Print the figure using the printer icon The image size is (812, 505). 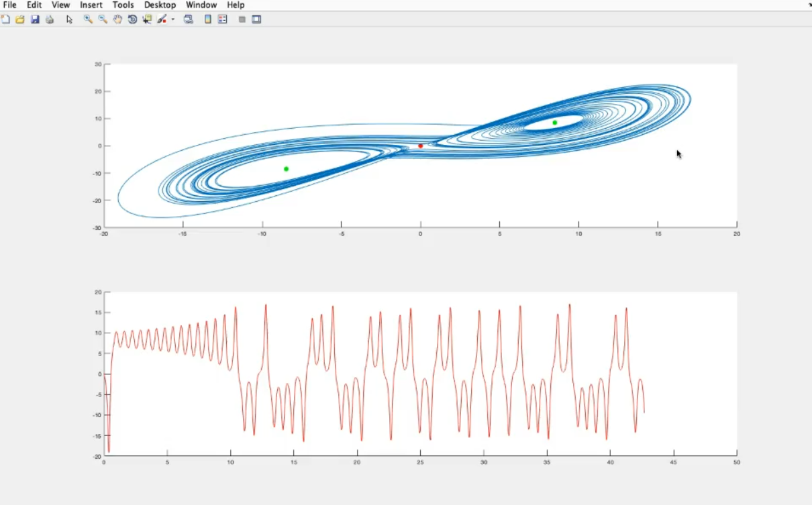[50, 19]
